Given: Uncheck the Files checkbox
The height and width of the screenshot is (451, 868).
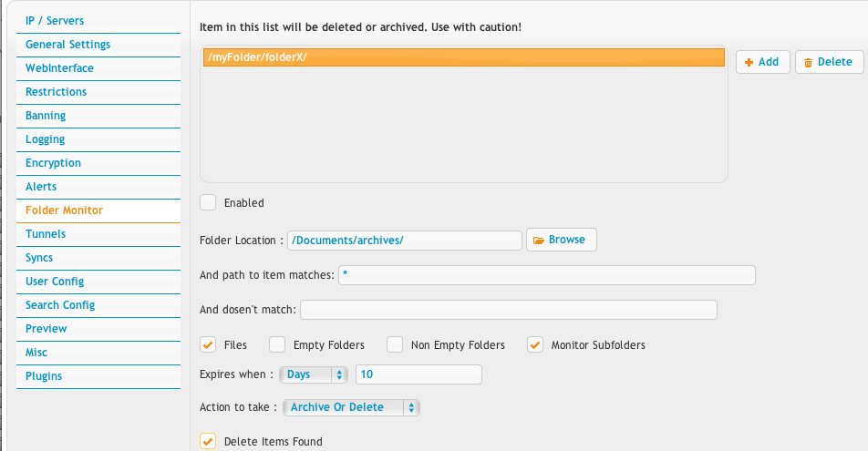Looking at the screenshot, I should click(208, 344).
